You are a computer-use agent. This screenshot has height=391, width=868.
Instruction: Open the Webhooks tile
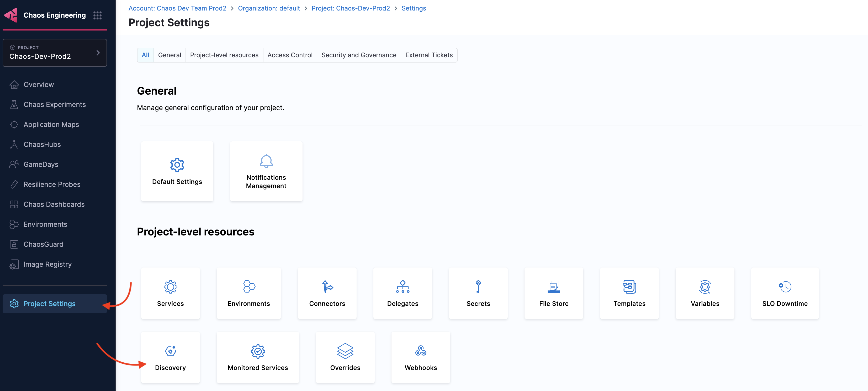click(x=421, y=357)
